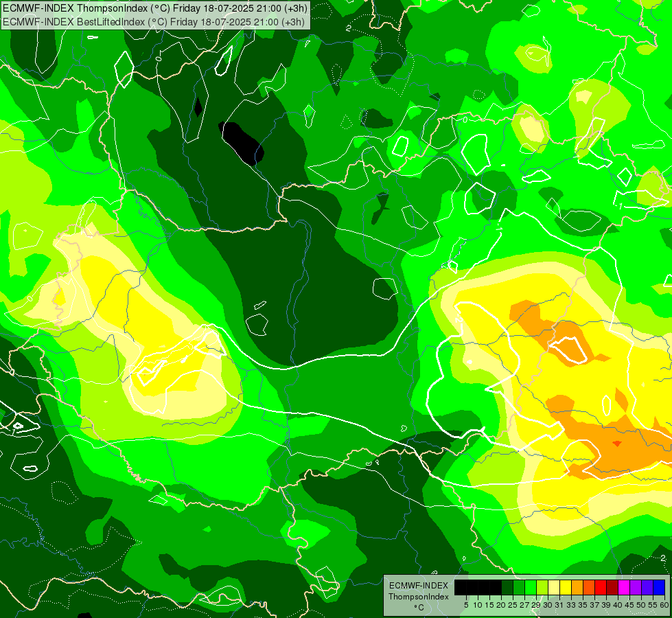Click the legend label "ThompsonIndex"

[419, 597]
